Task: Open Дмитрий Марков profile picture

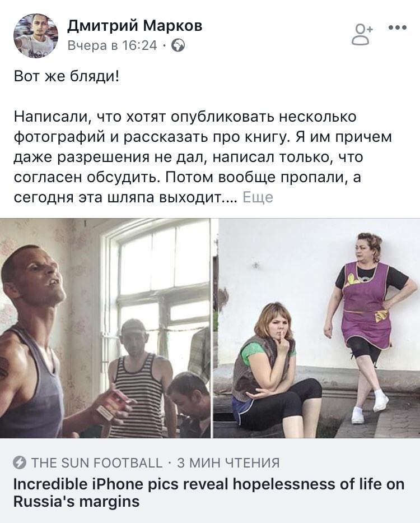Action: [36, 36]
